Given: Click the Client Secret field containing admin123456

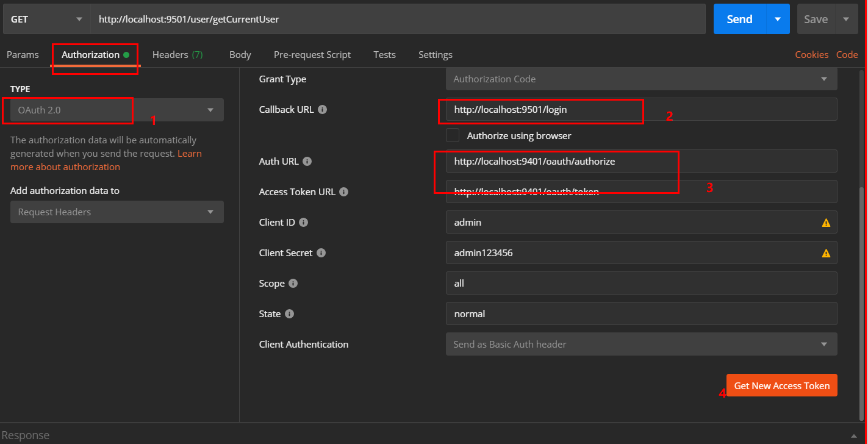Looking at the screenshot, I should [642, 252].
